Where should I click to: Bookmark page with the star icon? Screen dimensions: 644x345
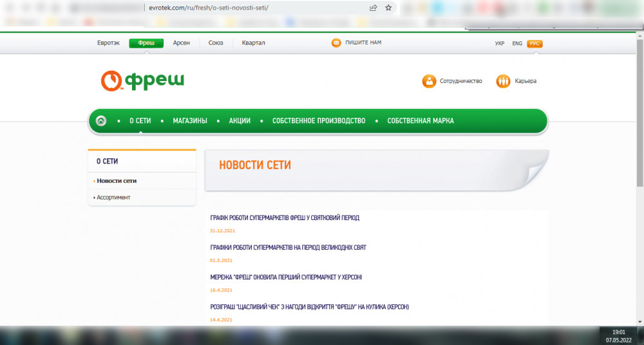click(x=388, y=8)
